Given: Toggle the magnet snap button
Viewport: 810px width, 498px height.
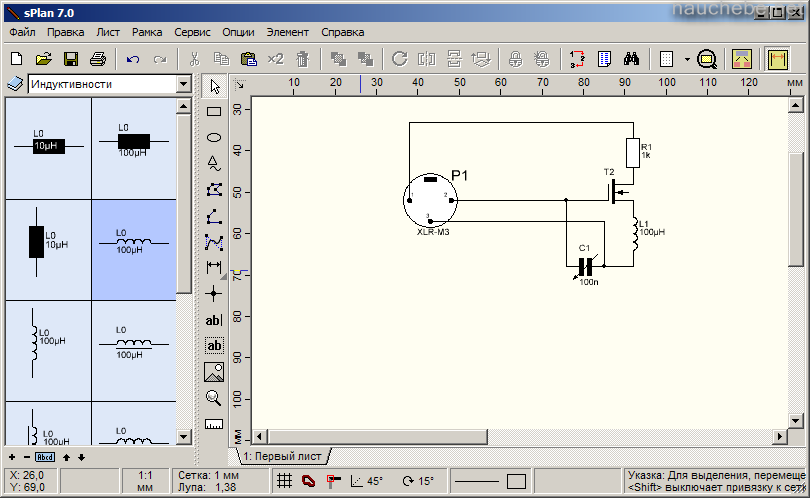Looking at the screenshot, I should click(309, 481).
